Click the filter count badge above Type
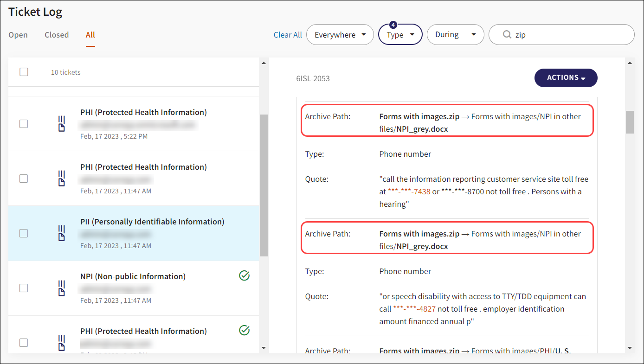Image resolution: width=644 pixels, height=364 pixels. (x=393, y=25)
